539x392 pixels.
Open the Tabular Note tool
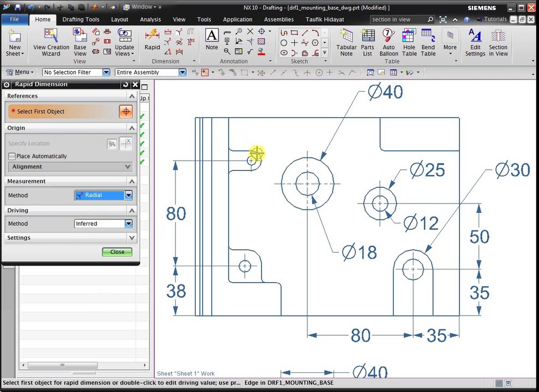point(346,42)
